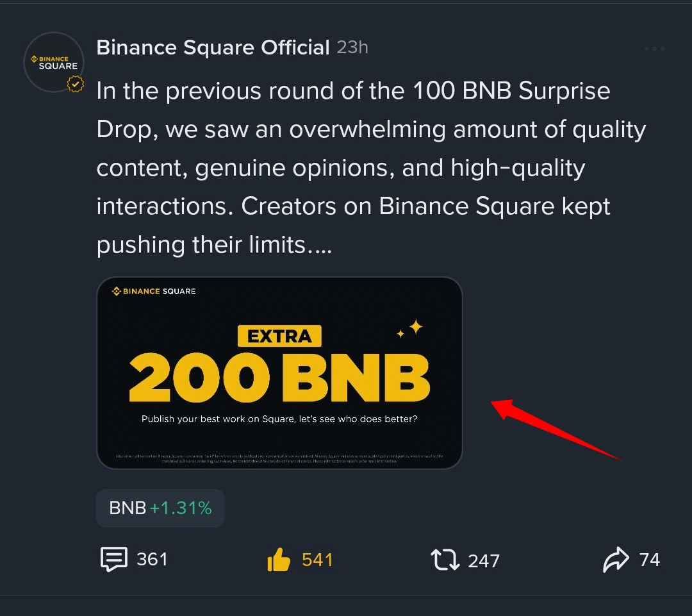Open the Binance Square profile avatar
Image resolution: width=692 pixels, height=616 pixels.
54,62
